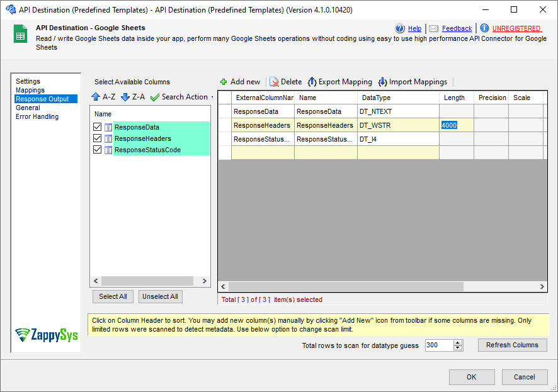
Task: Click the DT_I4 datatype cell
Action: [x=398, y=139]
